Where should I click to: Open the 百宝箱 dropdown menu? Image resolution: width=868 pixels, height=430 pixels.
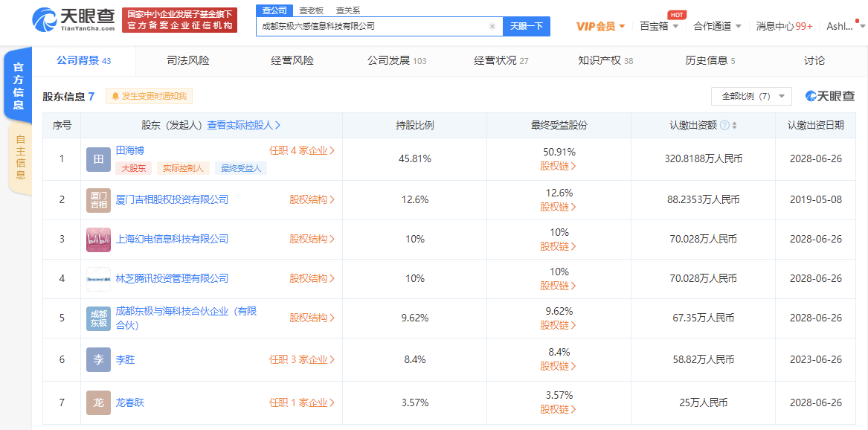pyautogui.click(x=659, y=26)
